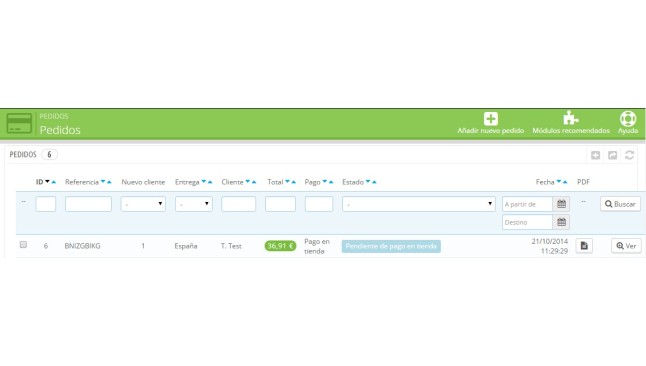Click order reference BNIZGBIKG
This screenshot has height=366, width=646.
82,246
